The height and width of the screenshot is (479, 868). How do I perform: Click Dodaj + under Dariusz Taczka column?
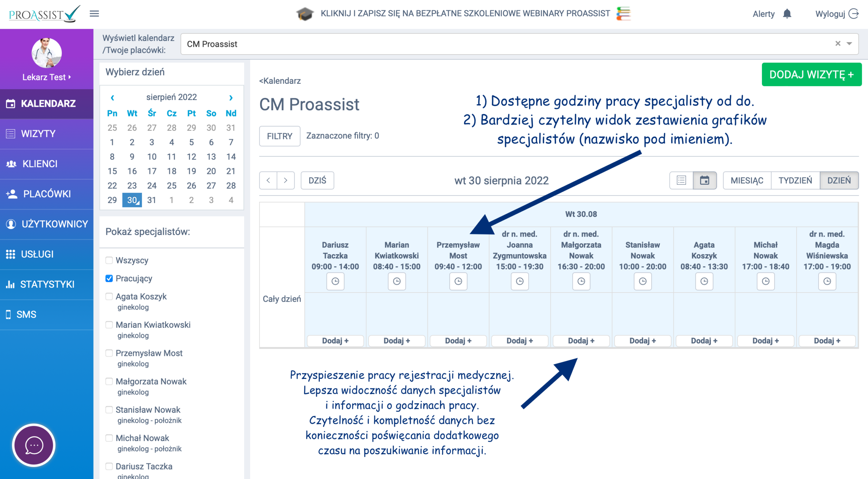pyautogui.click(x=335, y=341)
